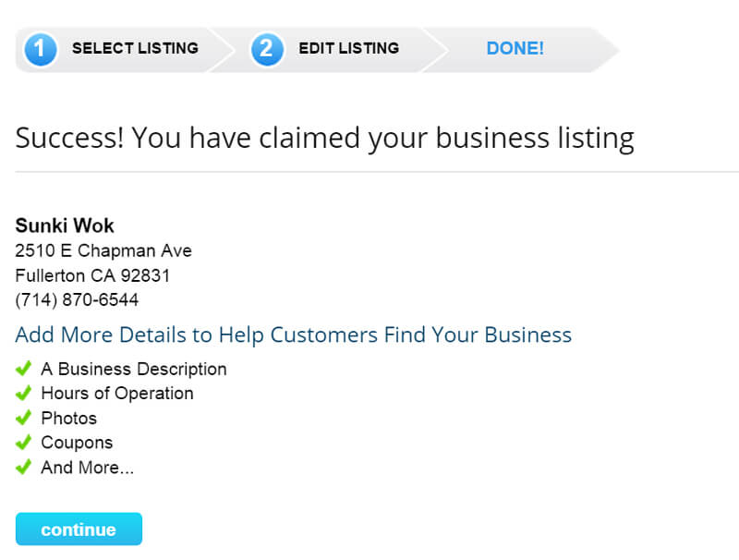
Task: Click checkmark beside Hours of Operation
Action: (x=24, y=393)
